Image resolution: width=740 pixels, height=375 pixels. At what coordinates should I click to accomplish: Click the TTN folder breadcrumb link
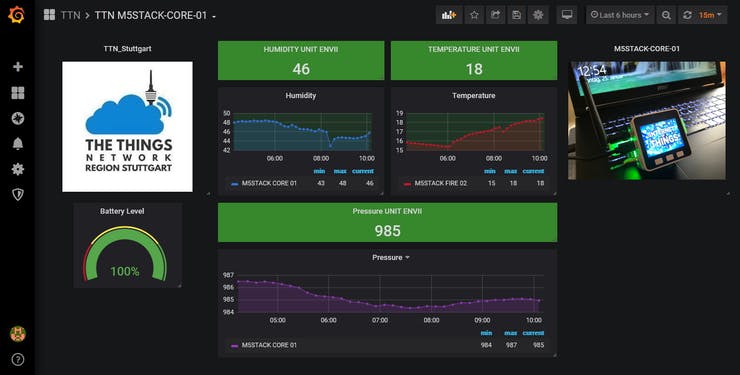pos(70,16)
